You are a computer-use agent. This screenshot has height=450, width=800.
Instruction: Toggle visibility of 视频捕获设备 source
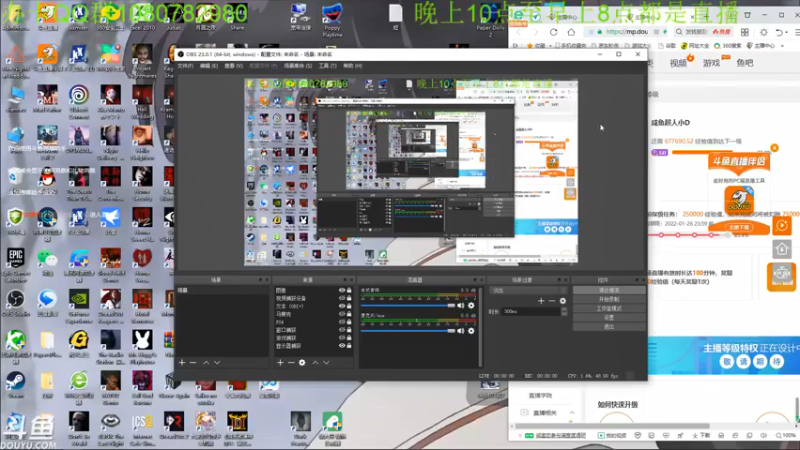point(342,298)
